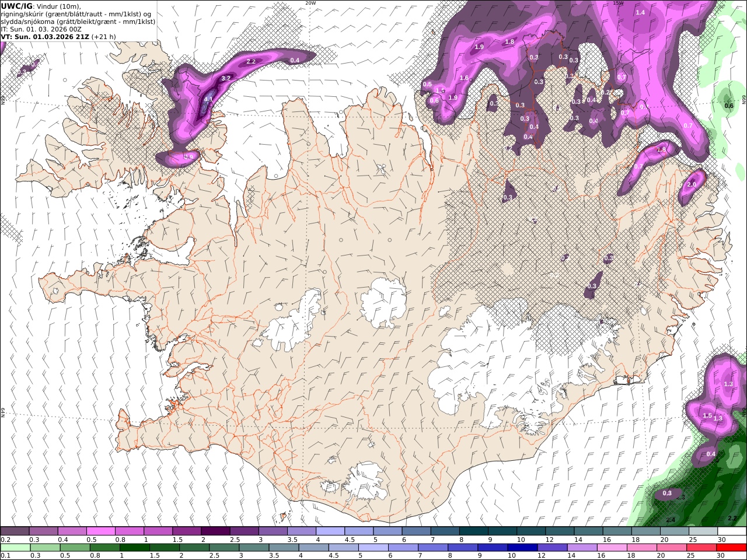Viewport: 747px width, 560px height.
Task: Click the 1.6 snowfall value on the map
Action: (464, 78)
